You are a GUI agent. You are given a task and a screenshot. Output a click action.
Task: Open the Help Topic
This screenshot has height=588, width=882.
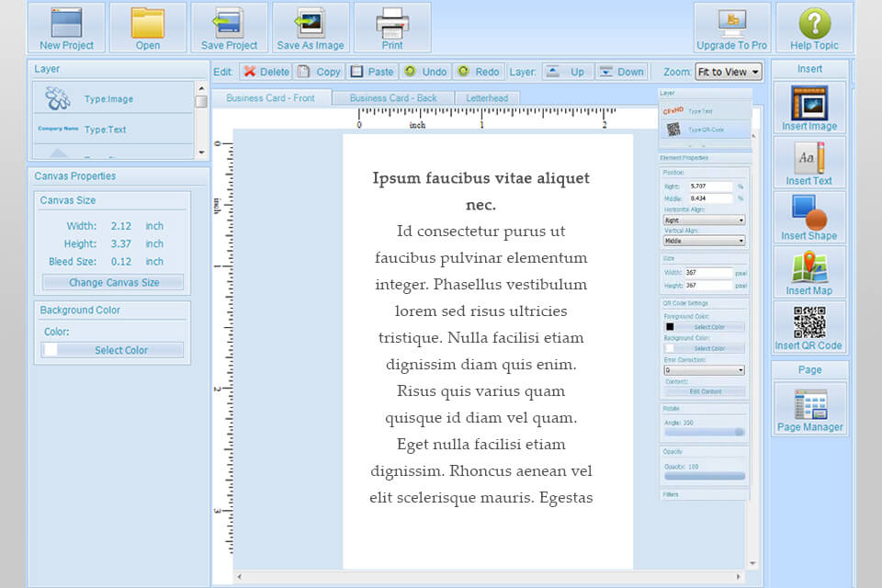[814, 27]
